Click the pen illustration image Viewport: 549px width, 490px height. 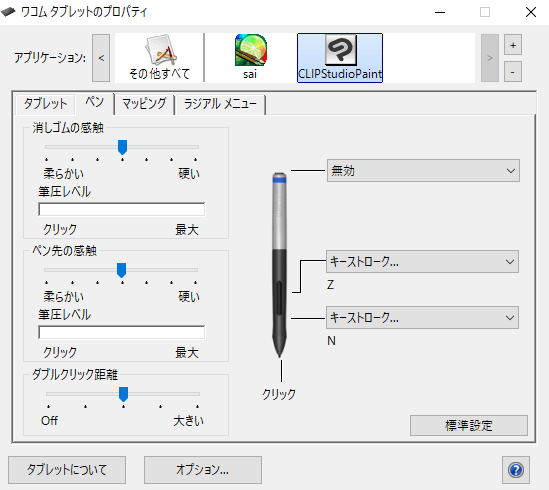[279, 264]
